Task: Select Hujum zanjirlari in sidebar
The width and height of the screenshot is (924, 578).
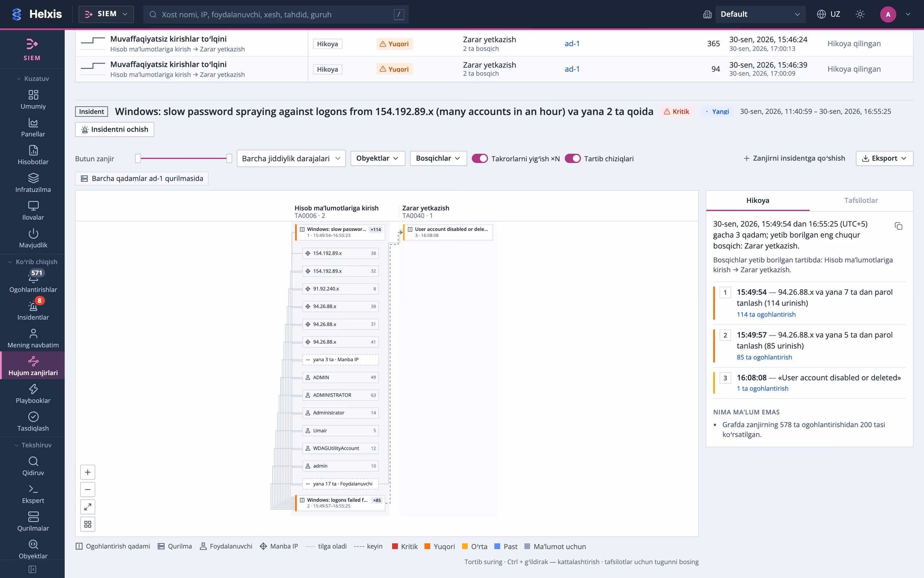Action: (33, 366)
